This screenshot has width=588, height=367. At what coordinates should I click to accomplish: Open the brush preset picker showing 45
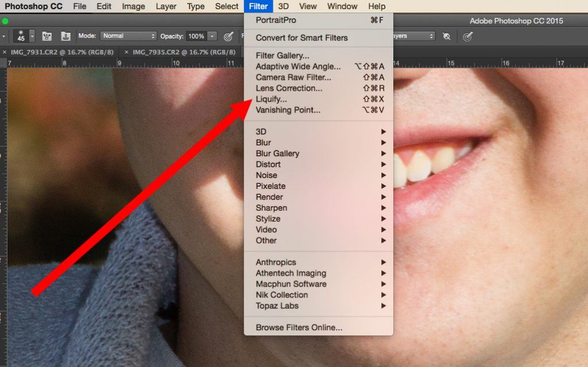[32, 36]
